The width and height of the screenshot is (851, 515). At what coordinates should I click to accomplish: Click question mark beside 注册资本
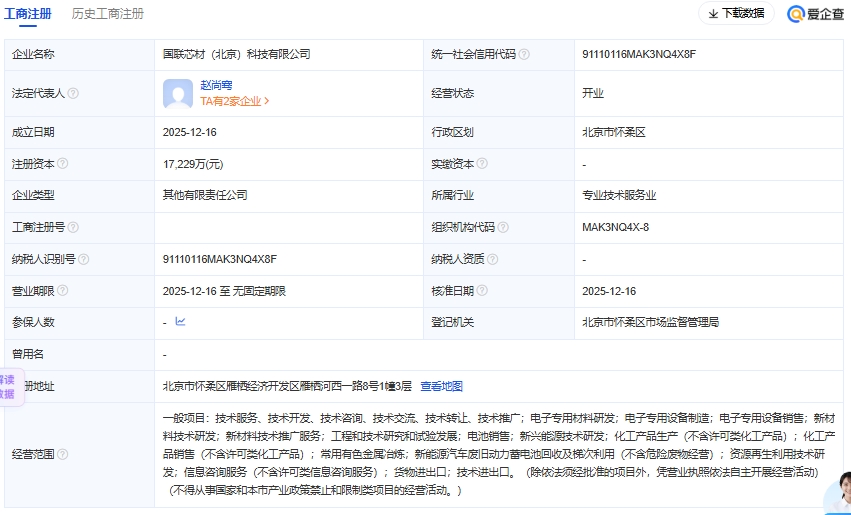pos(63,163)
